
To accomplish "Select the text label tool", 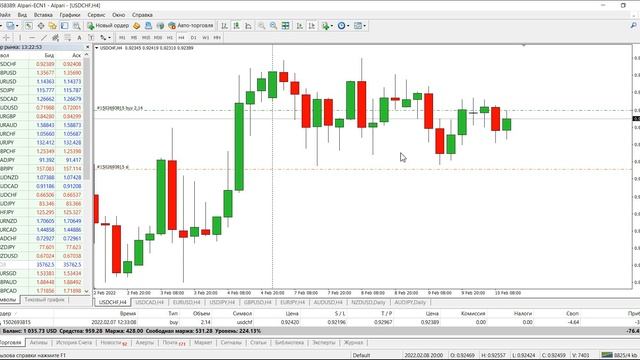I will coord(91,38).
